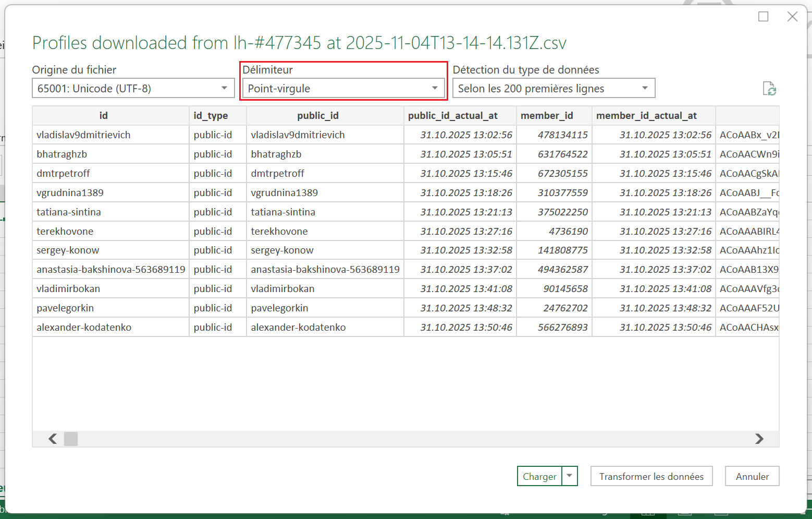
Task: Click the vladislav9dmitrievich cell in id column
Action: 83,135
